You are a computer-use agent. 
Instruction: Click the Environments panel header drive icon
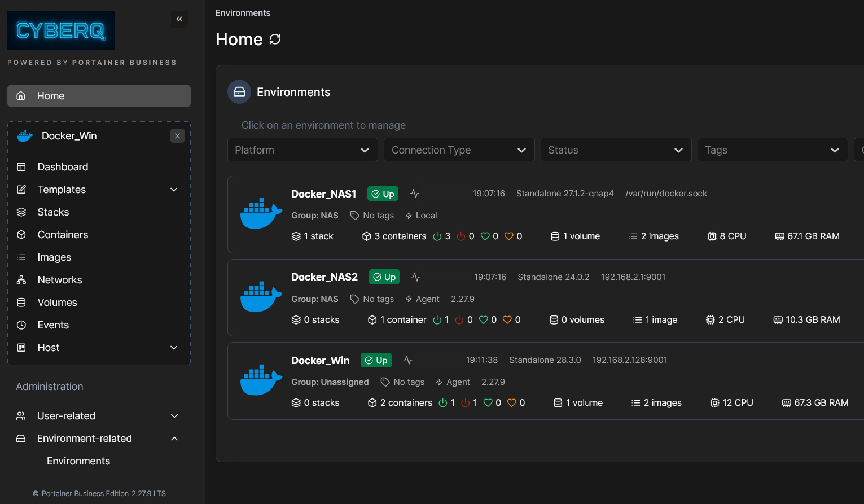pyautogui.click(x=239, y=91)
